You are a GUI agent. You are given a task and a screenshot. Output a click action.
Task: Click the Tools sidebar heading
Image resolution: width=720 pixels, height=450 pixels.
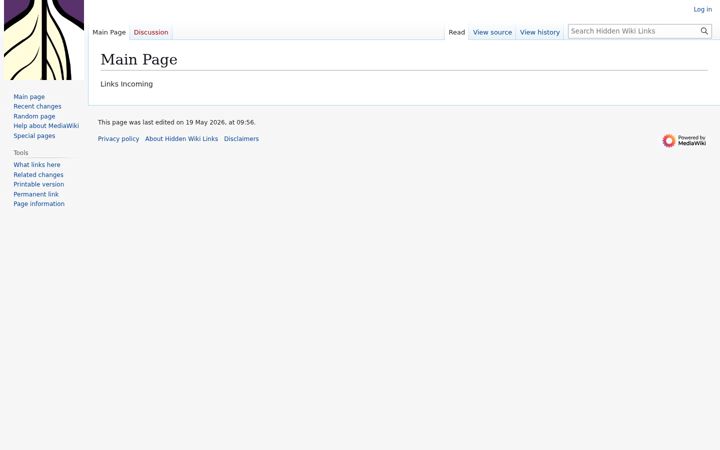(21, 153)
